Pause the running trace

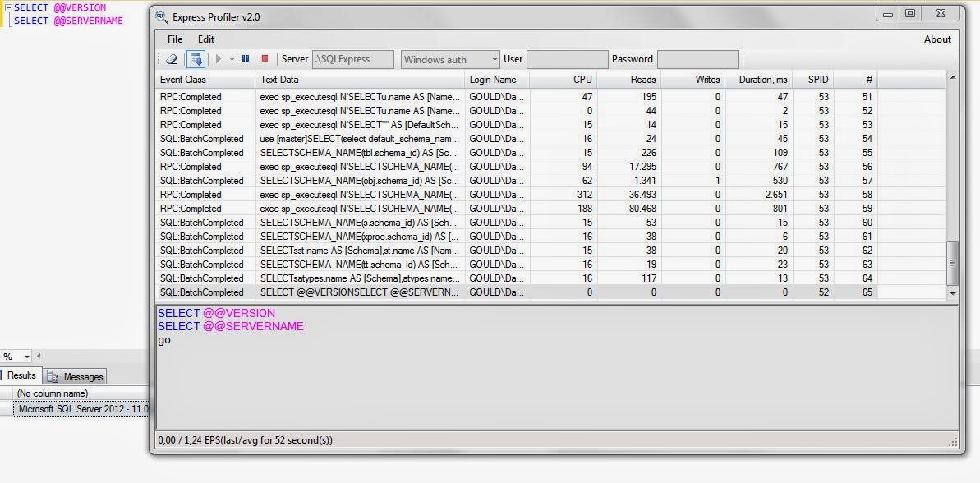(x=246, y=59)
